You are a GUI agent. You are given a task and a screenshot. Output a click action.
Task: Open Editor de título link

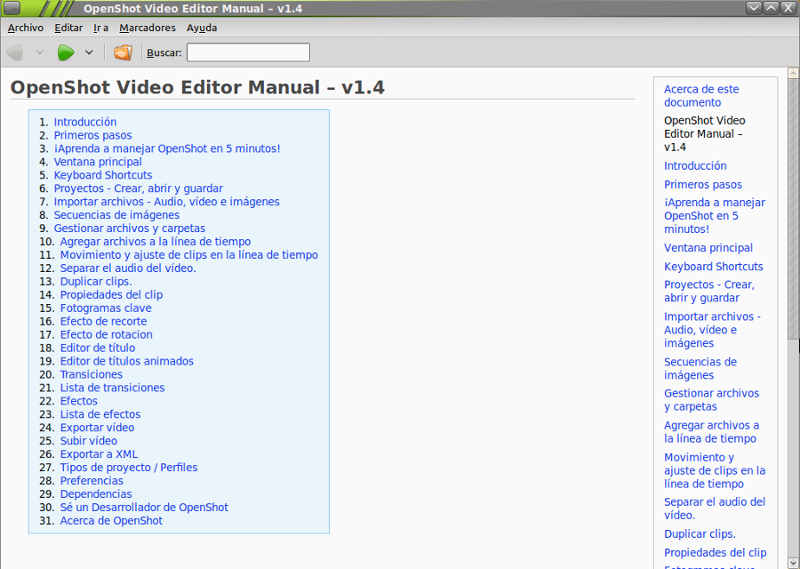click(97, 348)
